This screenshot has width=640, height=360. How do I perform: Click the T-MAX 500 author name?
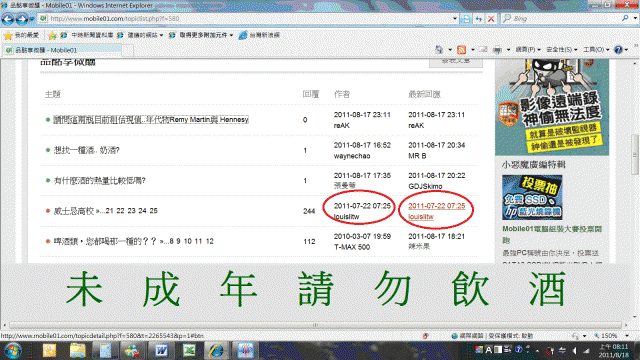[x=352, y=247]
